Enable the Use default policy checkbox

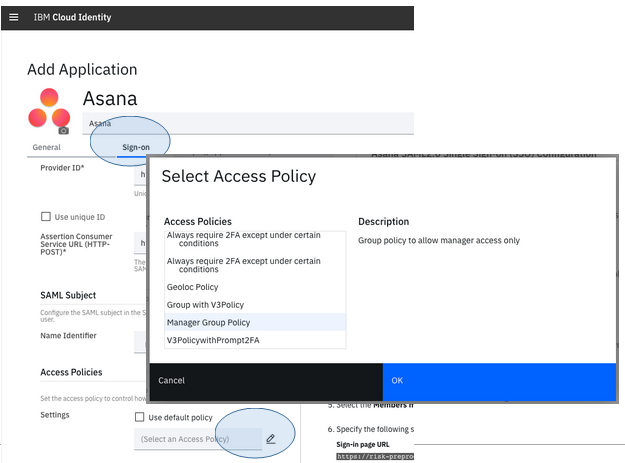pyautogui.click(x=140, y=417)
